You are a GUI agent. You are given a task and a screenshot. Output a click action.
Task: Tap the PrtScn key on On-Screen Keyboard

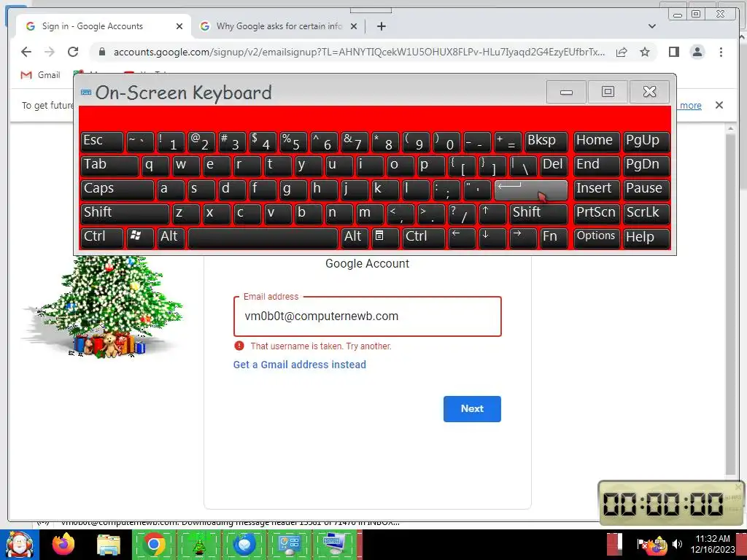click(x=597, y=213)
